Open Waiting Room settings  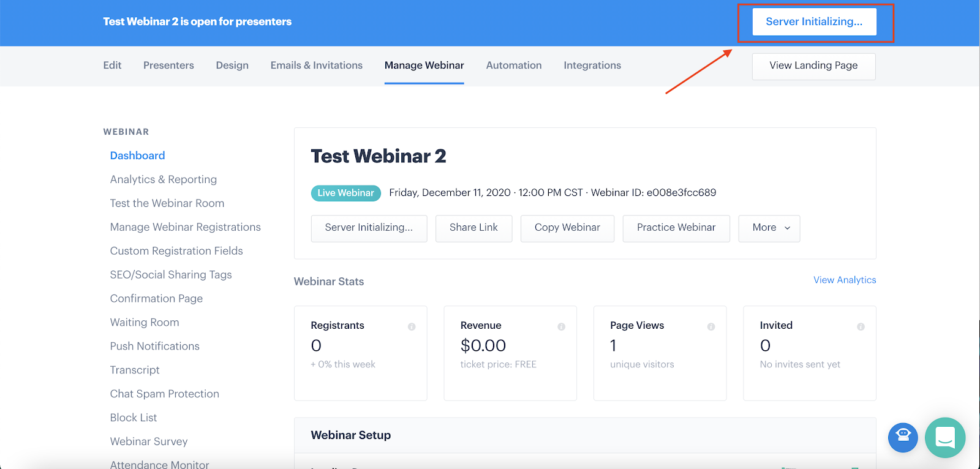click(x=145, y=323)
